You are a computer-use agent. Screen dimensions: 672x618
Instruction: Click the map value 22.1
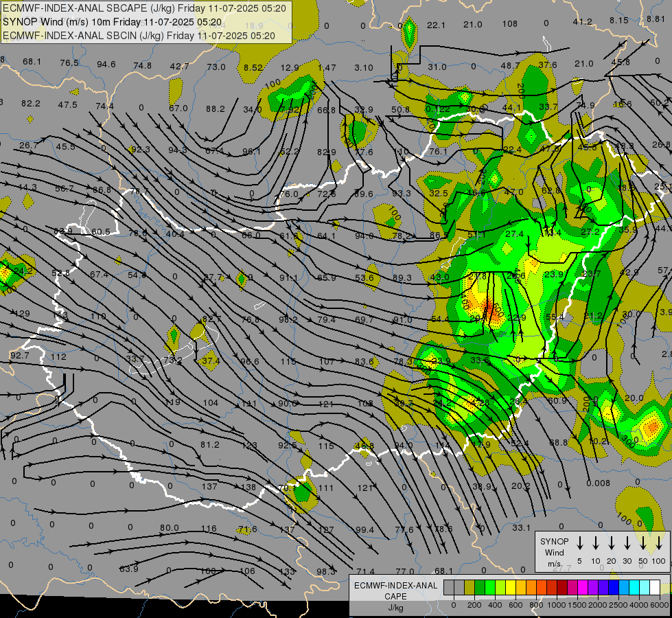436,25
